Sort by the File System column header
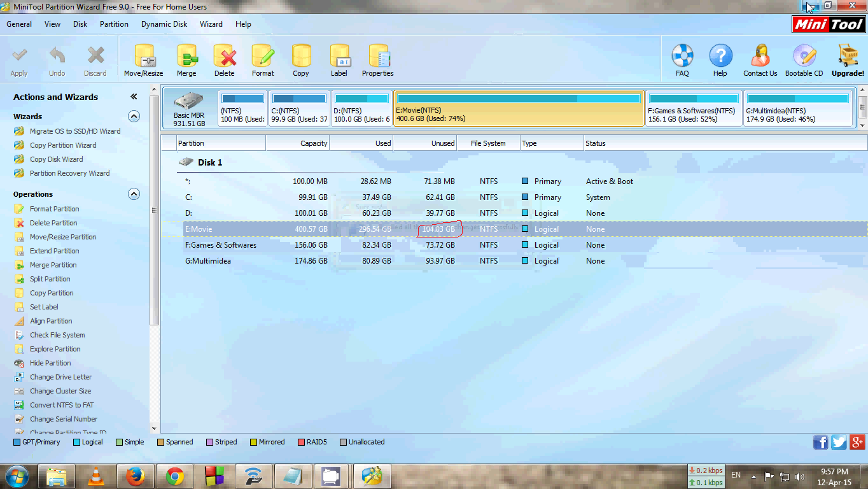The height and width of the screenshot is (489, 868). 488,143
